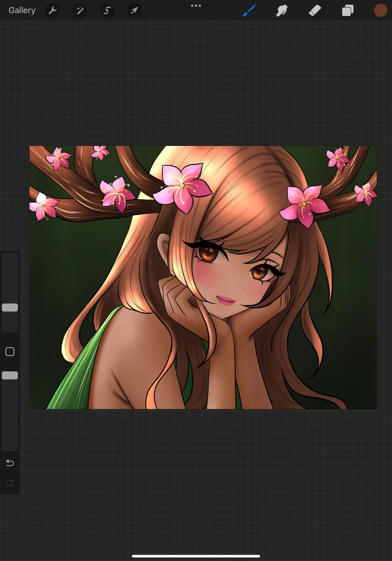392x561 pixels.
Task: Tap the three-dot multitasking menu
Action: point(196,6)
